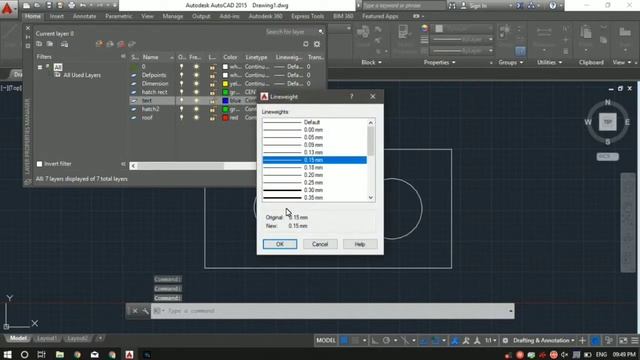Click New Layer VP Frozen icon
The image size is (640, 360).
[110, 44]
